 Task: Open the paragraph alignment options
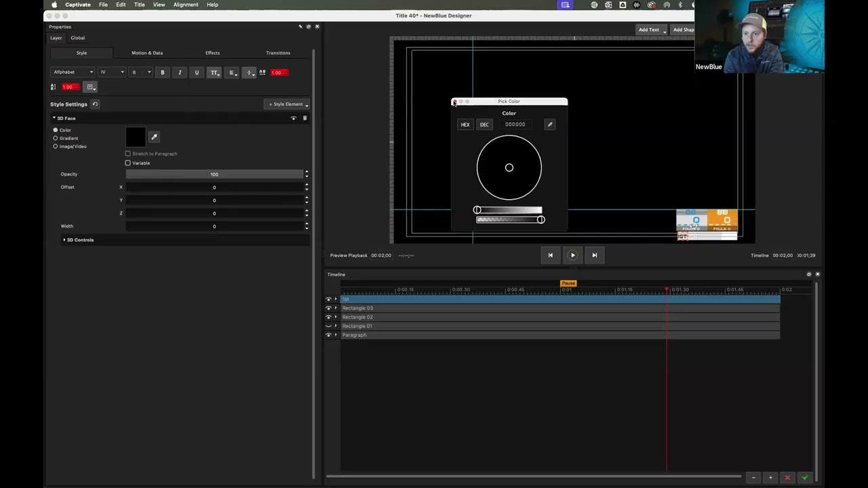tap(232, 73)
